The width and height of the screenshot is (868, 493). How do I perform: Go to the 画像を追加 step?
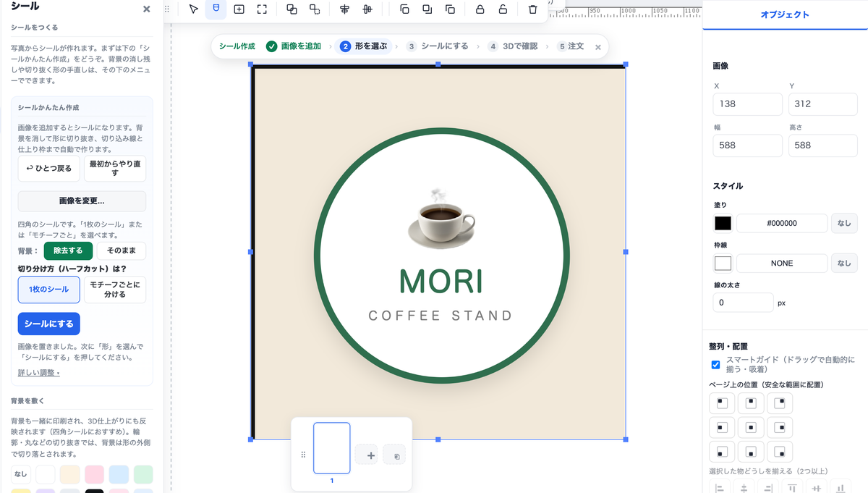tap(294, 46)
